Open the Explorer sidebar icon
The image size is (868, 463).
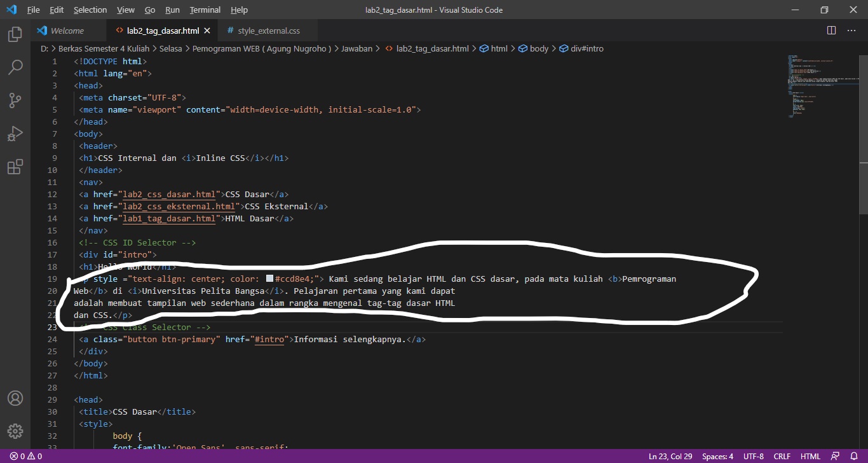15,34
